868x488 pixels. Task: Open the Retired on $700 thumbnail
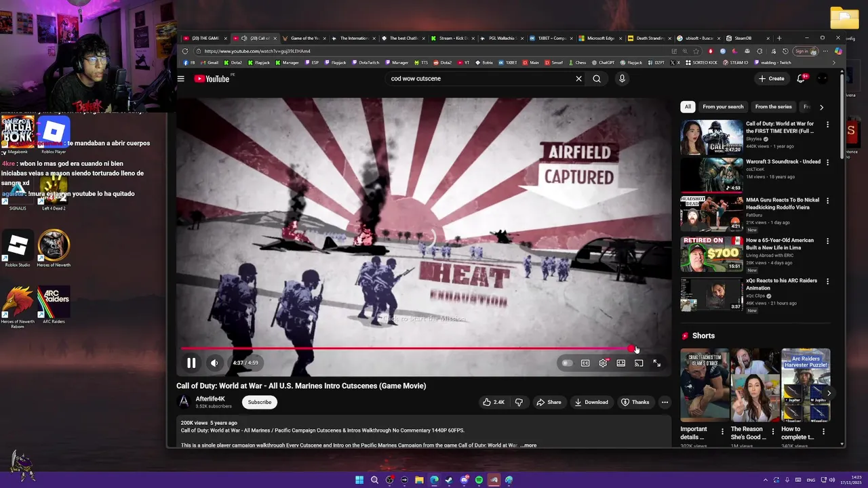click(x=711, y=253)
